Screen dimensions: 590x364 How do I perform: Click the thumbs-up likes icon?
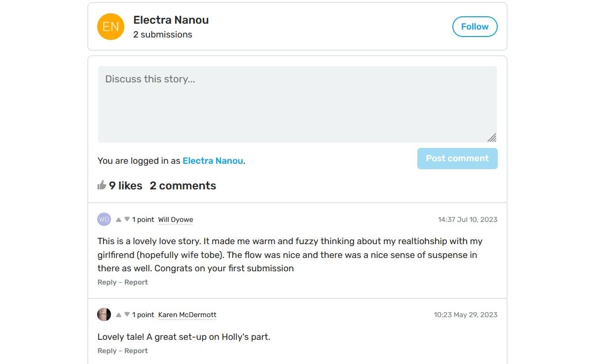[102, 184]
